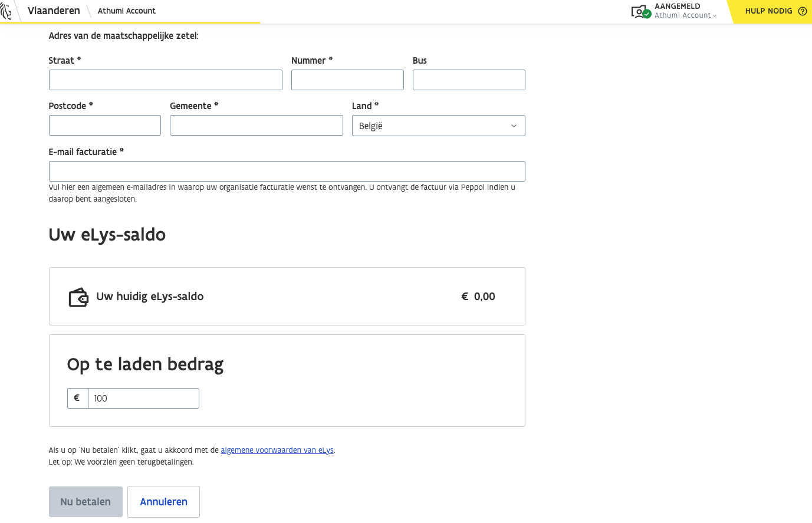Screen dimensions: 812x523
Task: Focus the Straat input field
Action: click(165, 80)
